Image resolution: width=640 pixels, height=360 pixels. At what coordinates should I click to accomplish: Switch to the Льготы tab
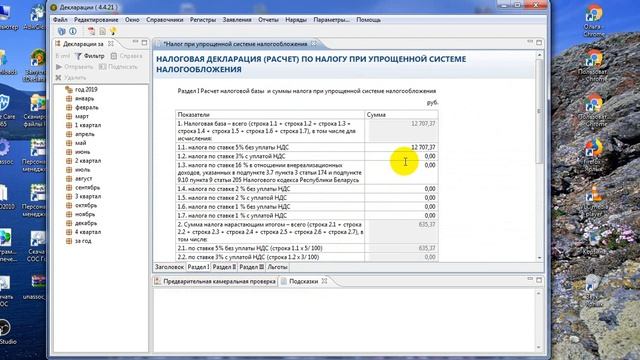tap(278, 267)
